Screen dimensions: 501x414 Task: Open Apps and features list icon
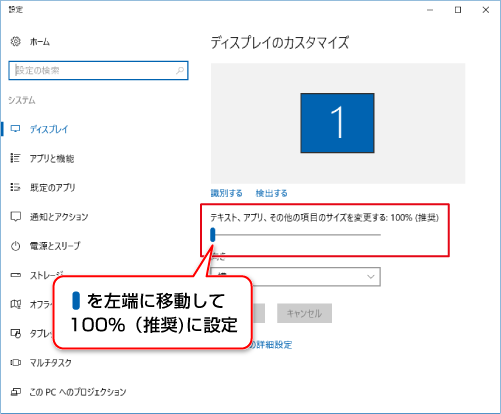(x=15, y=158)
